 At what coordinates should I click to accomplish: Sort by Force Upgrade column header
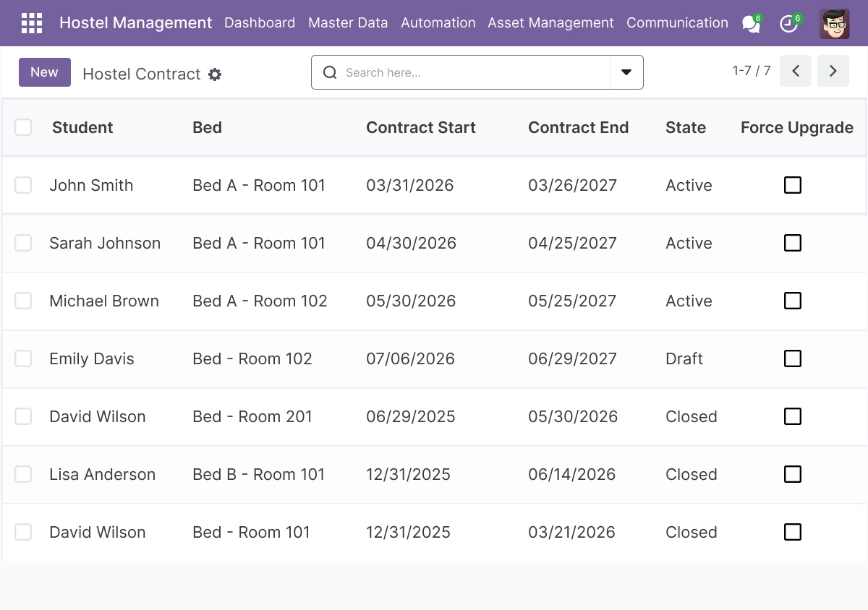click(797, 127)
